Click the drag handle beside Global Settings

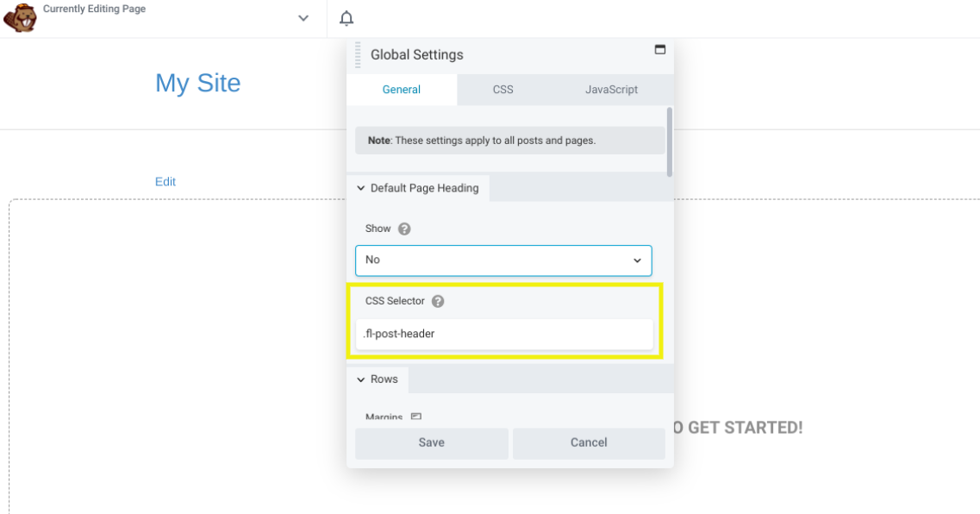pos(357,53)
